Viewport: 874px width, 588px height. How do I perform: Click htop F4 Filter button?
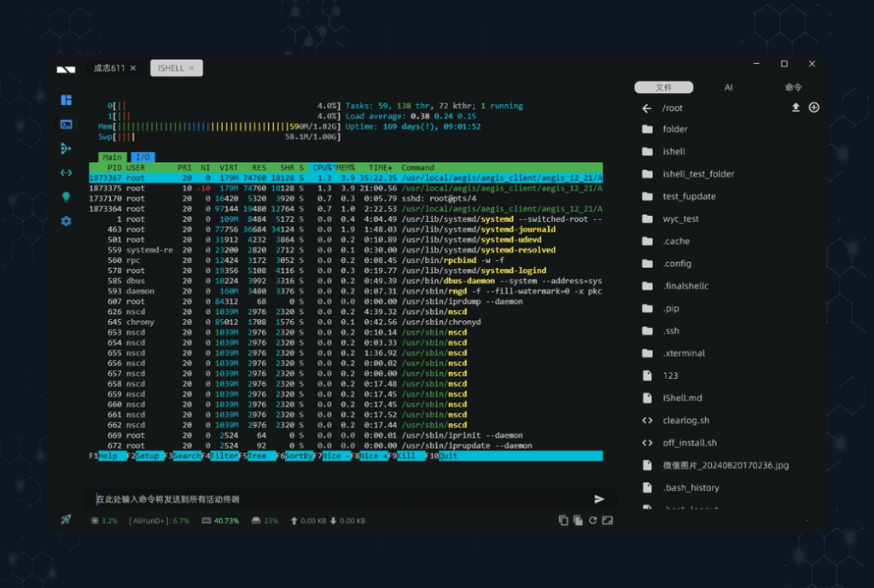[x=220, y=456]
